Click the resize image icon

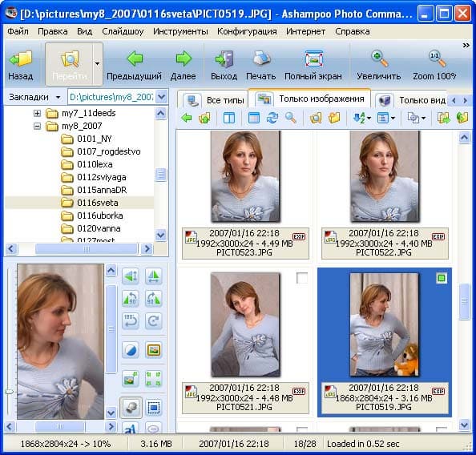click(131, 379)
